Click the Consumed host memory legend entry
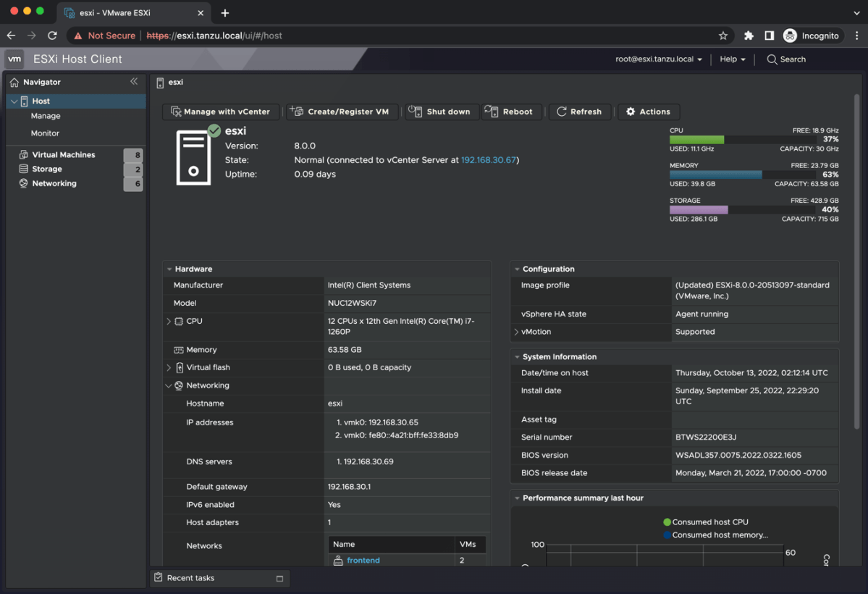The width and height of the screenshot is (868, 594). (715, 535)
